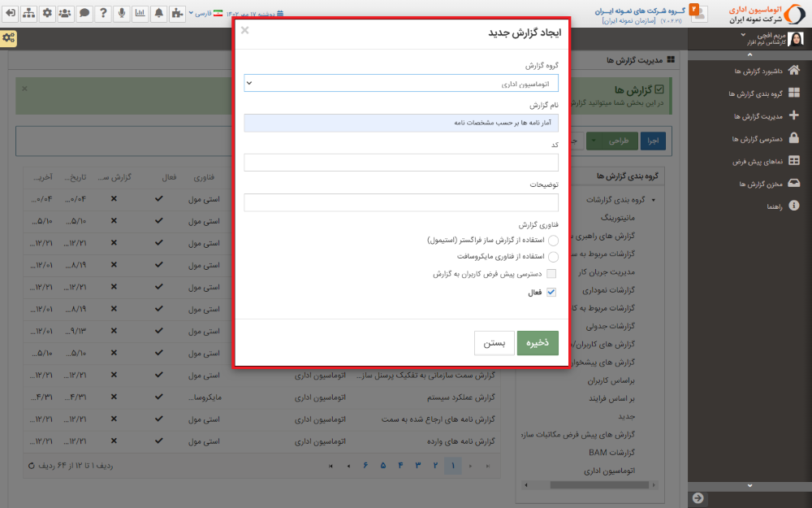Go to داشبورد گزارش ها in sidebar
The image size is (812, 508).
[x=757, y=69]
